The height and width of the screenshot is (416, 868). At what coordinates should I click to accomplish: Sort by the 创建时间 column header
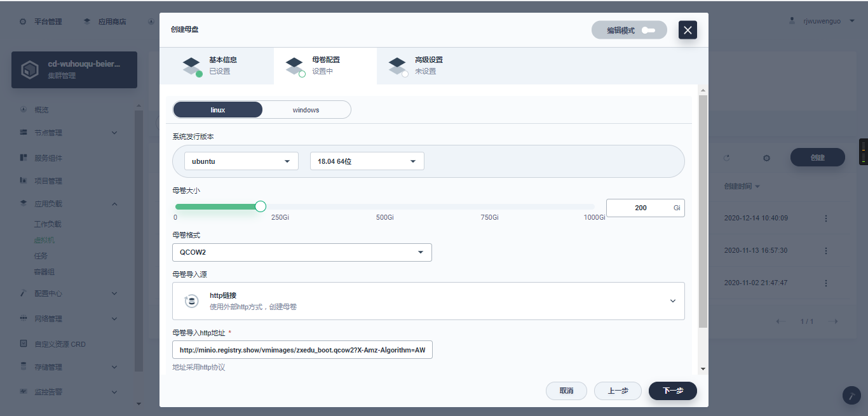[x=742, y=187]
